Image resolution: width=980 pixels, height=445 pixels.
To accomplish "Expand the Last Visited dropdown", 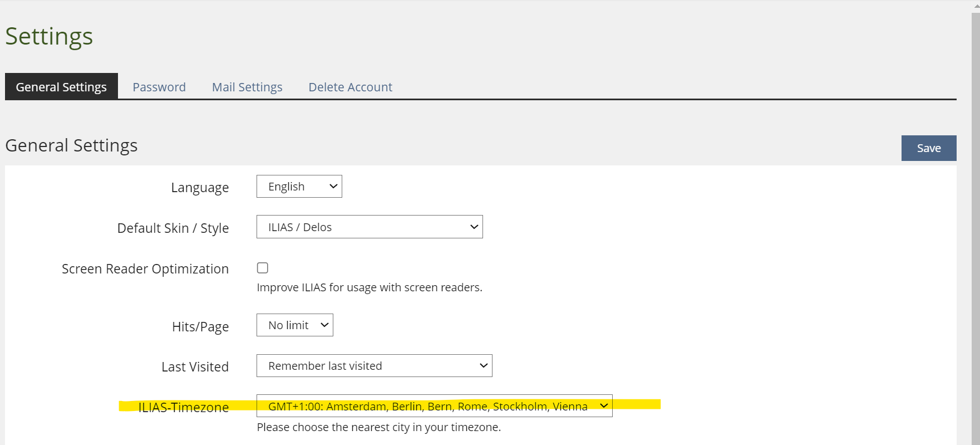I will pyautogui.click(x=374, y=366).
